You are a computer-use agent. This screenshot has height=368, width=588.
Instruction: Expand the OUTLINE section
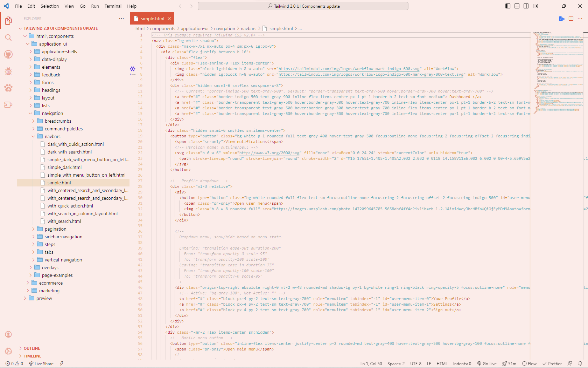tap(32, 348)
